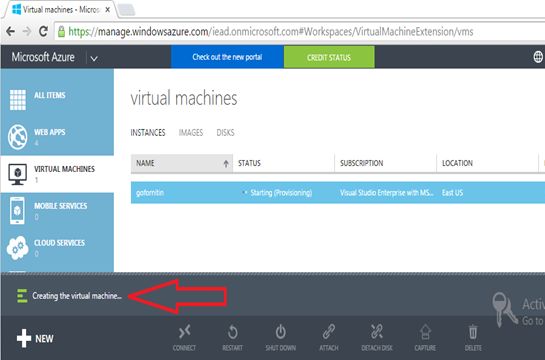Click the Capture command icon
Screen dimensions: 545x360
point(425,332)
